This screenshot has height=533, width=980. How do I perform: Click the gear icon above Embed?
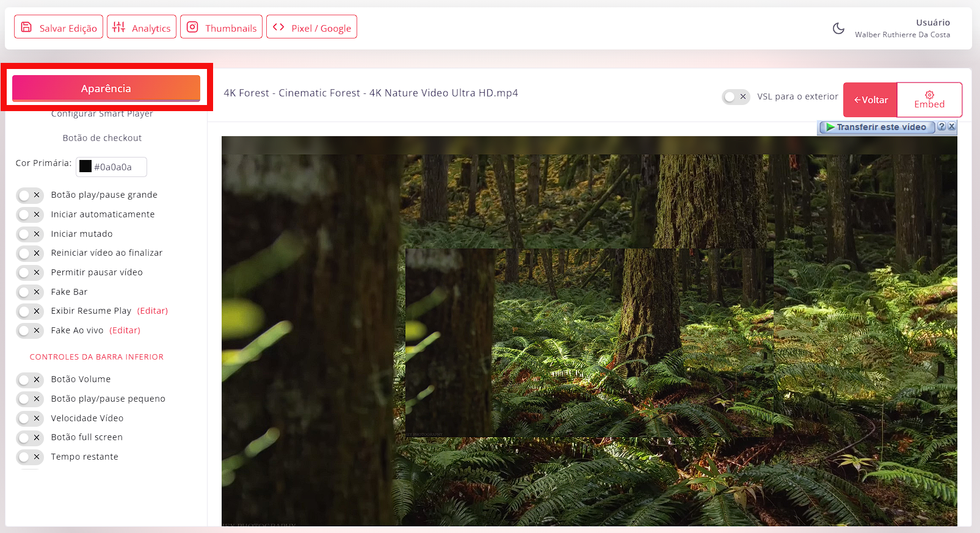point(929,95)
